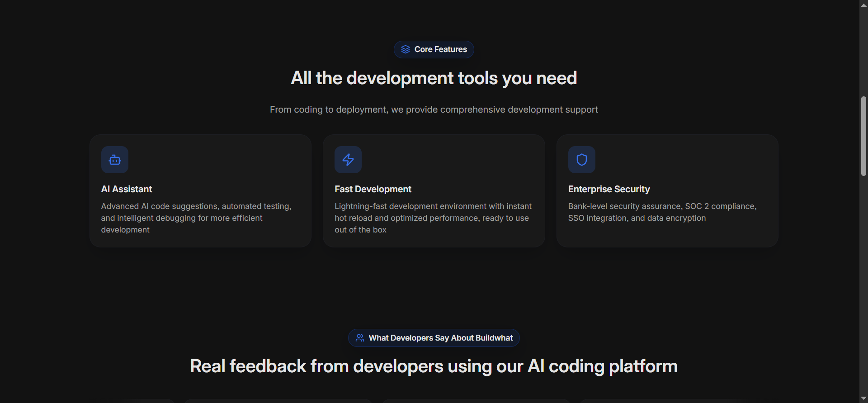This screenshot has width=868, height=403.
Task: Select the Fast Development card title
Action: (x=373, y=189)
